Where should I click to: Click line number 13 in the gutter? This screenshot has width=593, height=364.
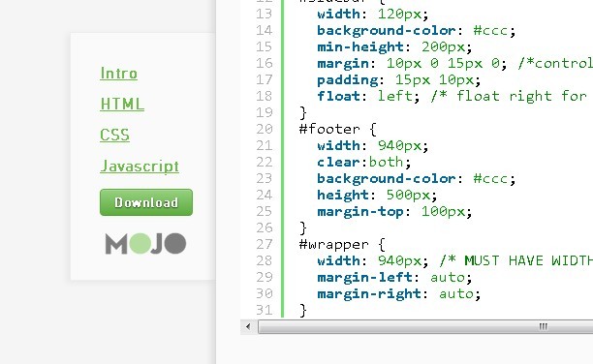(x=264, y=14)
